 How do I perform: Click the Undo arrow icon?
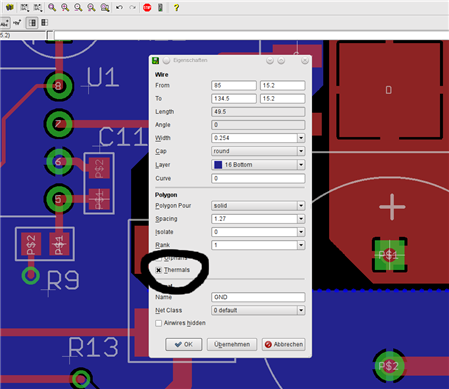click(119, 7)
